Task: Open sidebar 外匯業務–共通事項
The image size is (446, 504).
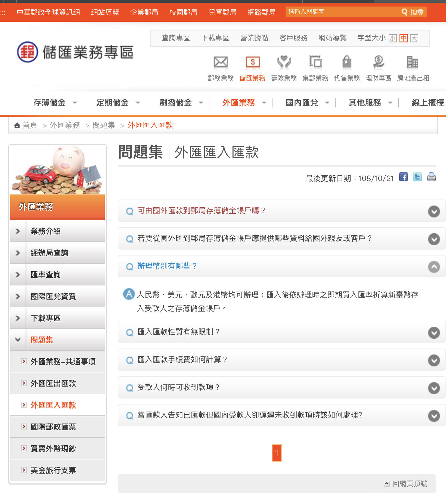Action: click(57, 362)
